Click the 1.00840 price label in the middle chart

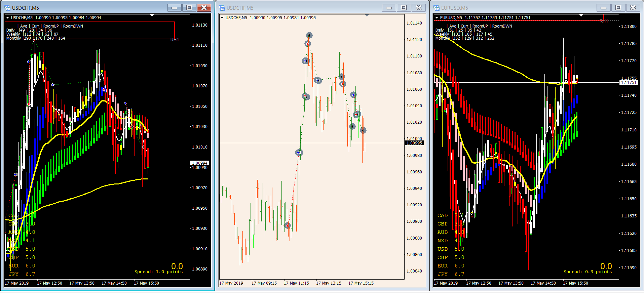tap(414, 271)
